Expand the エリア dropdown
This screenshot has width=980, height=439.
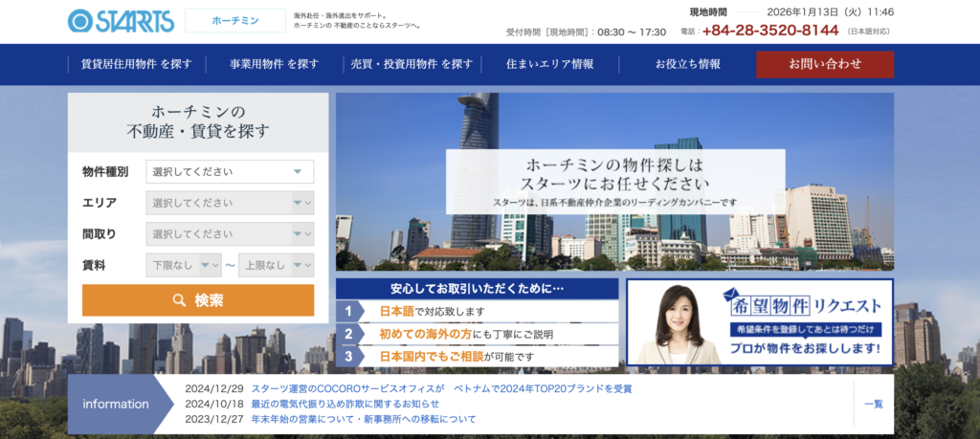pos(230,203)
